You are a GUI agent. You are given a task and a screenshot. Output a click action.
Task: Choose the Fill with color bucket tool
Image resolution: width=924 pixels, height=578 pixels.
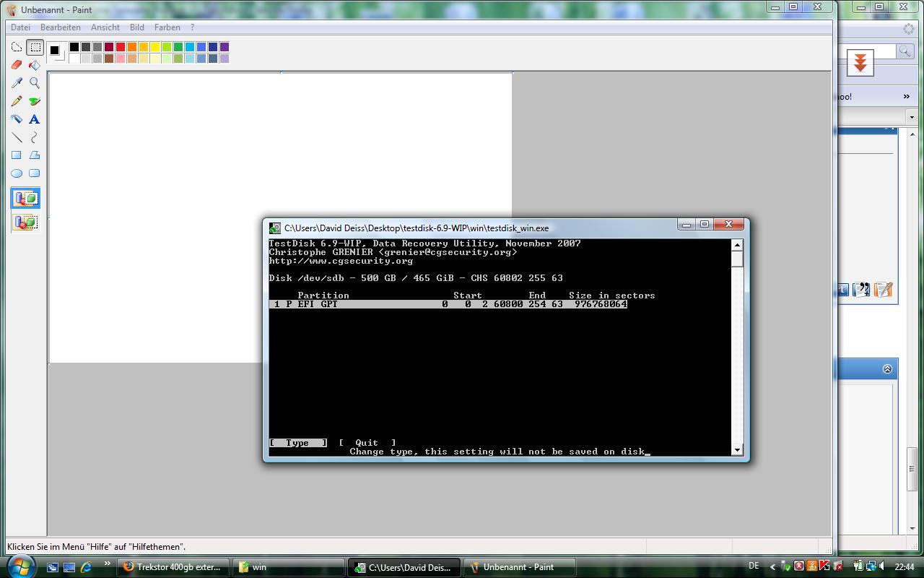35,65
